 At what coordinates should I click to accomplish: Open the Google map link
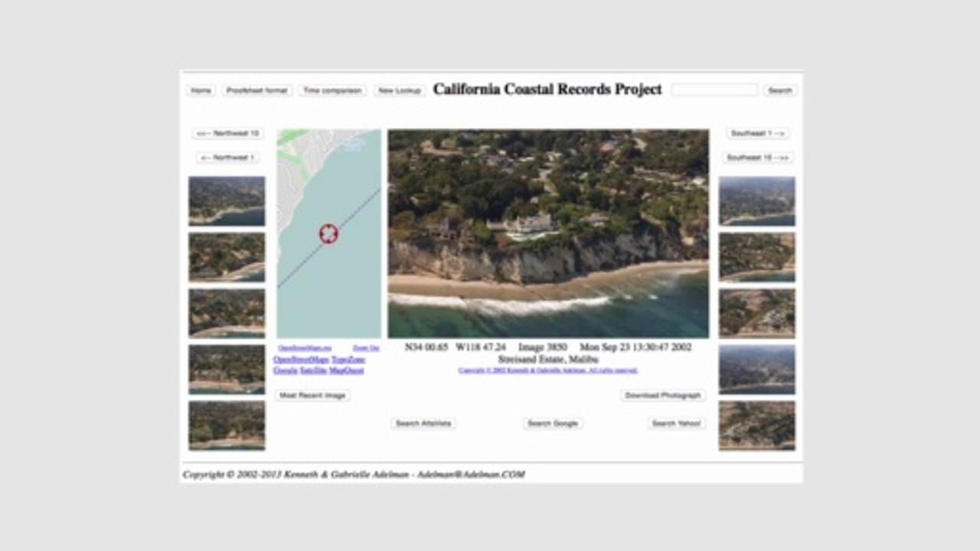click(x=286, y=370)
